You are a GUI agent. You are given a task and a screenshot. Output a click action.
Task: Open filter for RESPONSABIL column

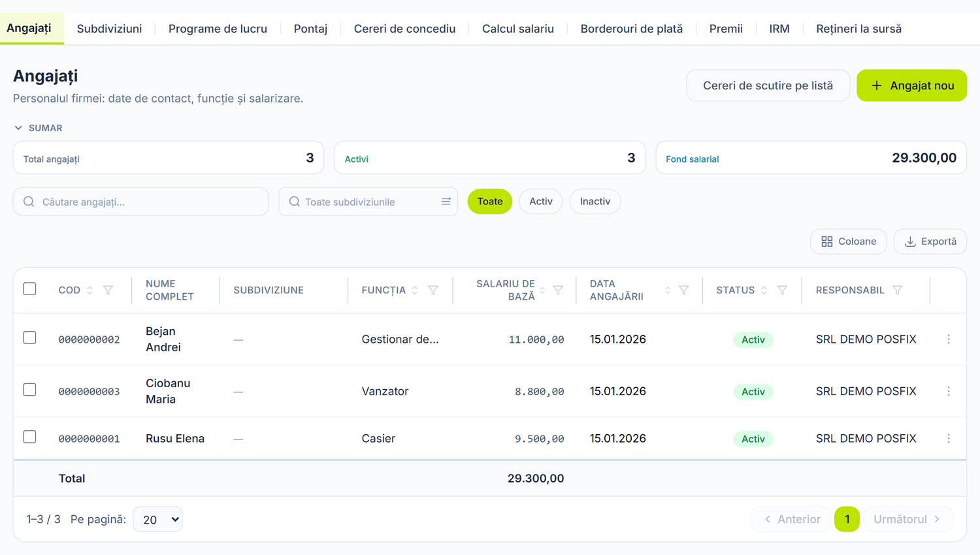[898, 290]
